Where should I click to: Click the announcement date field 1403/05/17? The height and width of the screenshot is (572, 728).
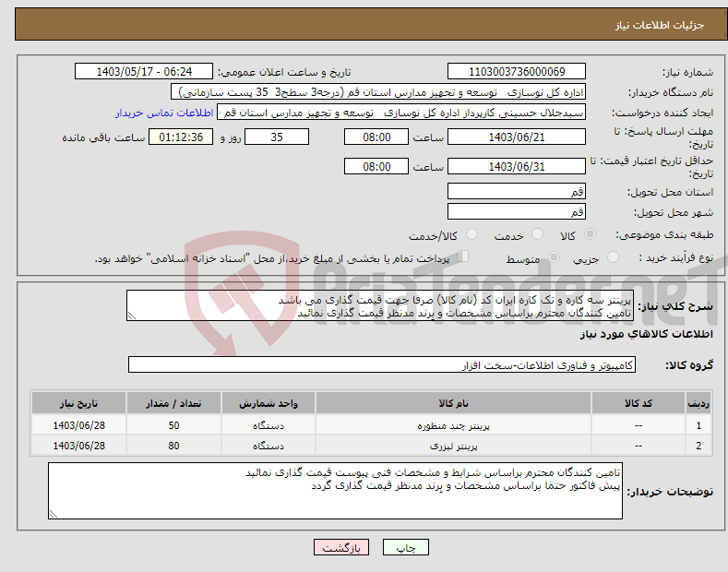144,72
